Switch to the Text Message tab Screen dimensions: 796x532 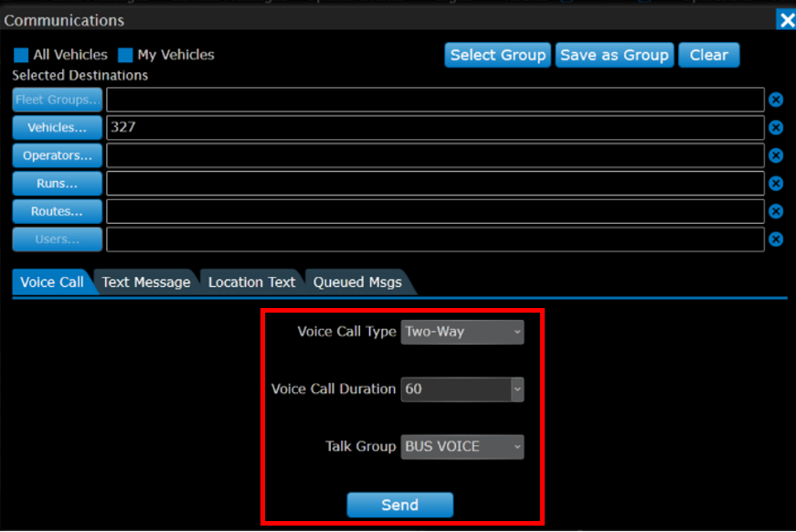146,282
